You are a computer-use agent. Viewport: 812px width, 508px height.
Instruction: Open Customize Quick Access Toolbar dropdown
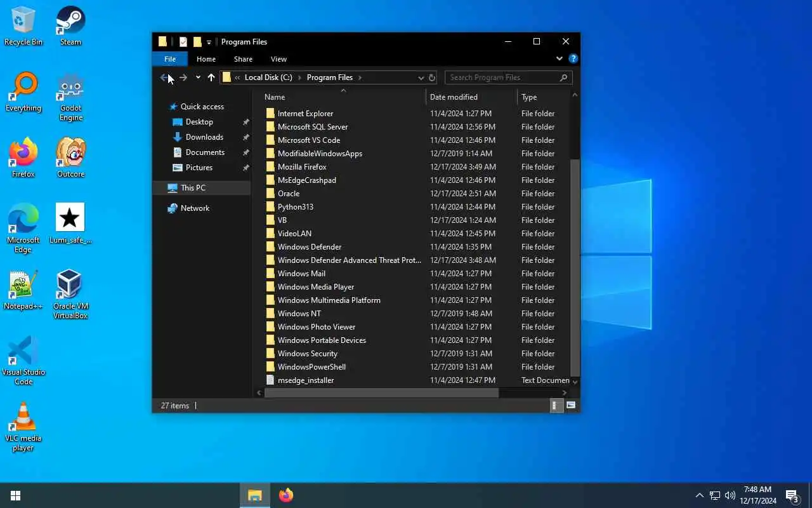(209, 43)
